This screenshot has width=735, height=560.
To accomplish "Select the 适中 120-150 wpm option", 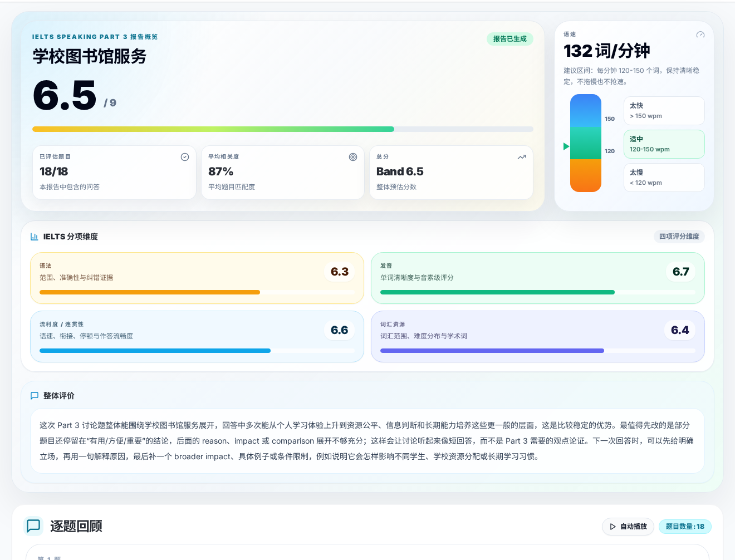I will 664,144.
